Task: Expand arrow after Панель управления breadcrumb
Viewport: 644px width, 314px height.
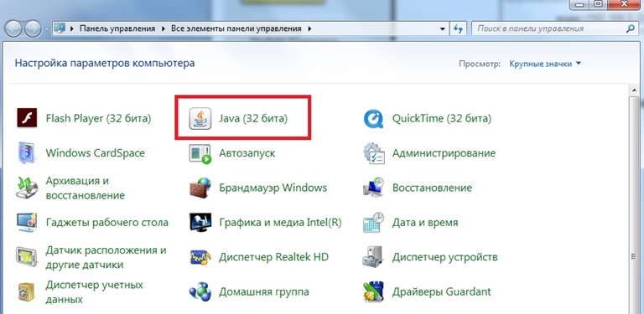Action: [x=163, y=28]
